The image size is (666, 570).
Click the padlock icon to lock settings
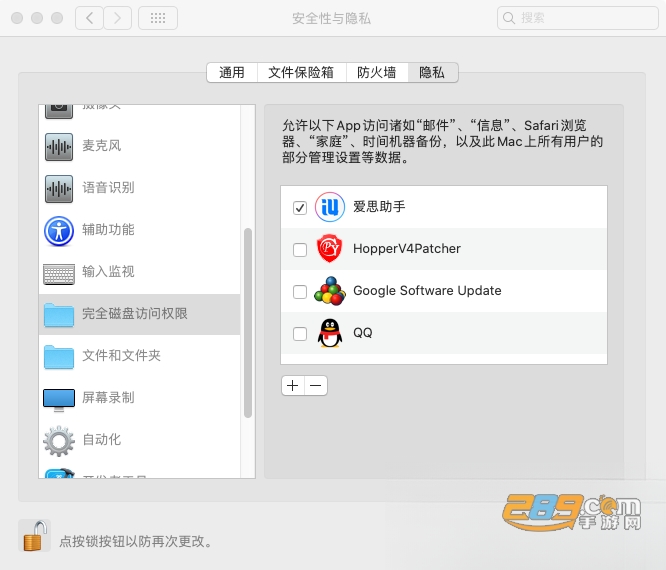pyautogui.click(x=34, y=536)
